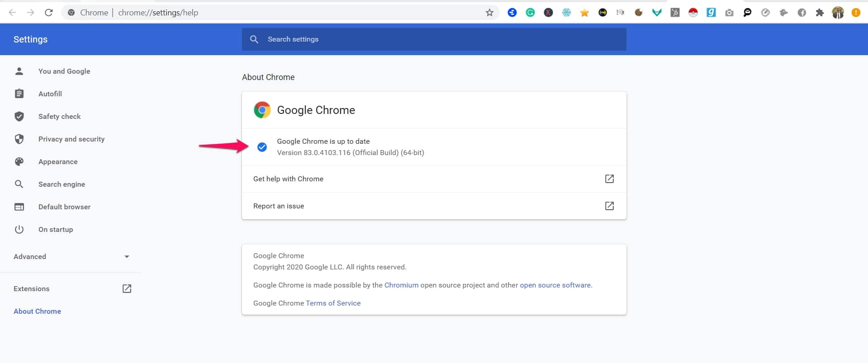The image size is (868, 363).
Task: Bookmark this page with the star icon
Action: point(489,13)
